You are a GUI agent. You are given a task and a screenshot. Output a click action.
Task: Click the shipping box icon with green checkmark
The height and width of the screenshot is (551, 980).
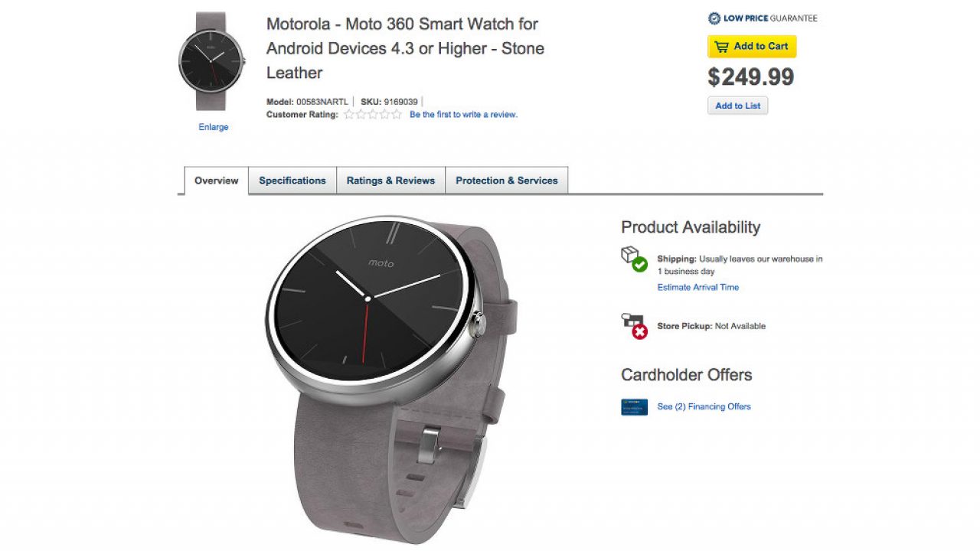tap(634, 259)
